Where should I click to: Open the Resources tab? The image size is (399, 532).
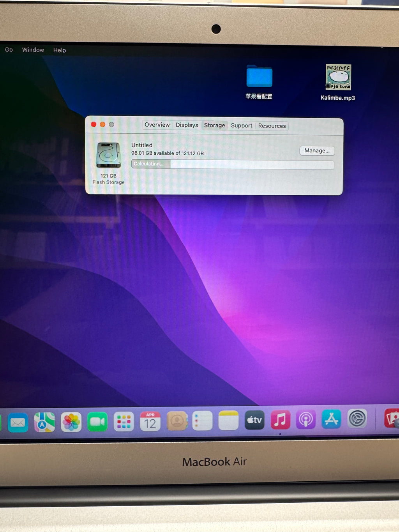click(x=272, y=126)
